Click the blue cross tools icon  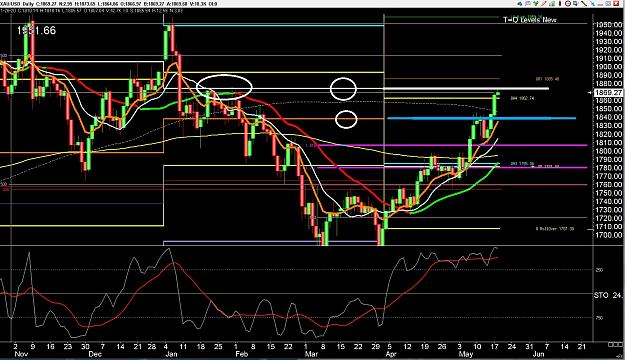click(x=592, y=4)
